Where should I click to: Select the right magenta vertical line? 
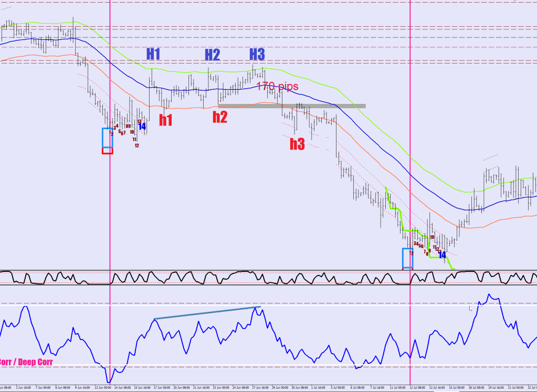(x=409, y=157)
